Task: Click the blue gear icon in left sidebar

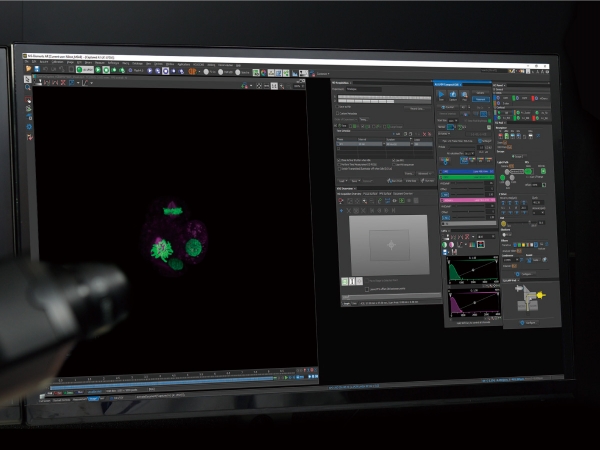Action: pos(29,127)
